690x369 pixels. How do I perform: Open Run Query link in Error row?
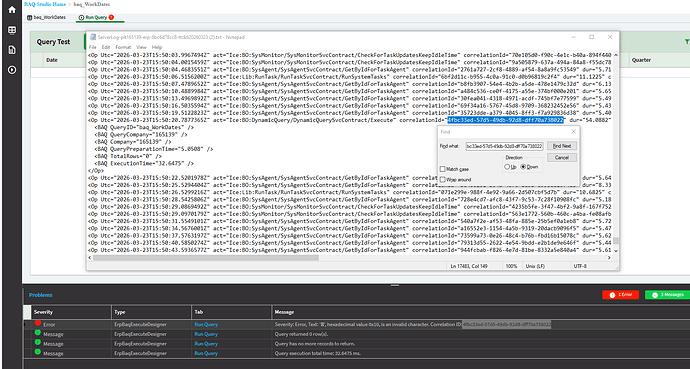[206, 325]
